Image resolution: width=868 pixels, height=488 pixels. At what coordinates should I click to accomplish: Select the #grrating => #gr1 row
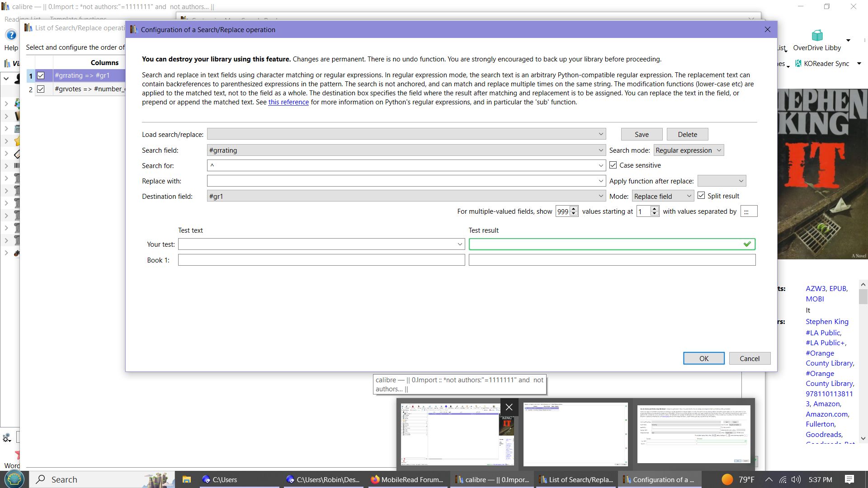coord(82,75)
